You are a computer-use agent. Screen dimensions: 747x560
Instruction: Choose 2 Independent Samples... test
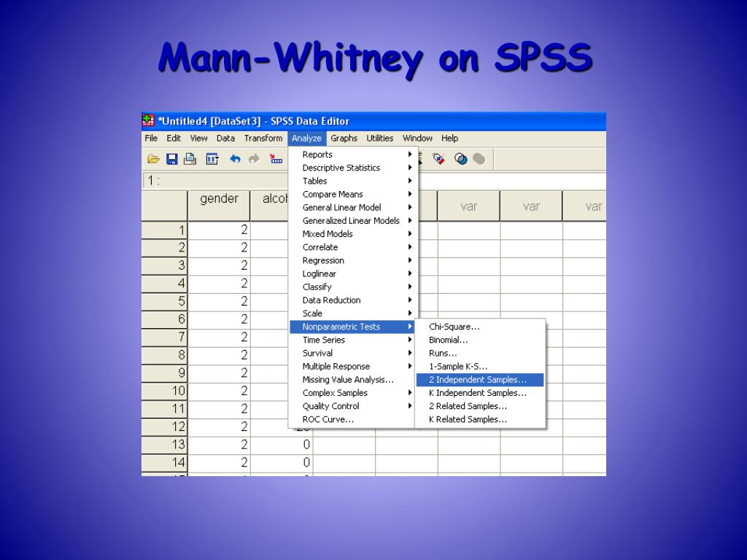[480, 379]
